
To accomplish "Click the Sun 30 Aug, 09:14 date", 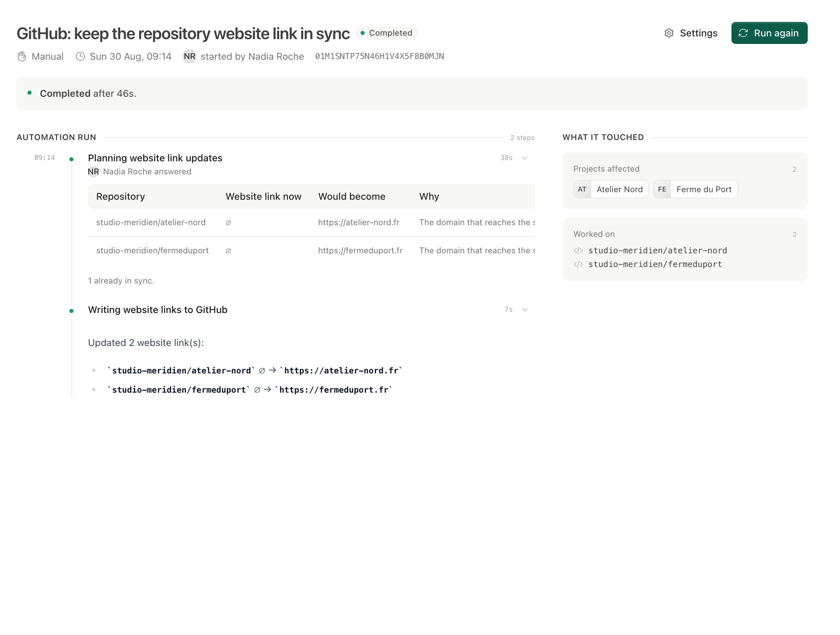I will [x=130, y=57].
